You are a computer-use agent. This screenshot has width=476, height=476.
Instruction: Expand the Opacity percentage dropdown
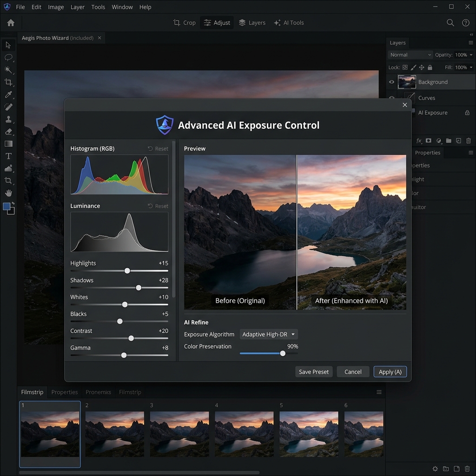[472, 54]
